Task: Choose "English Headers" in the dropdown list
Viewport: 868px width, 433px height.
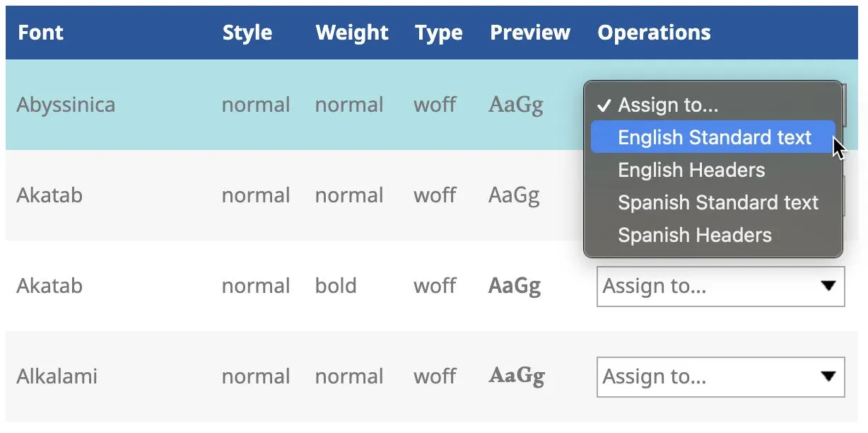Action: click(691, 170)
